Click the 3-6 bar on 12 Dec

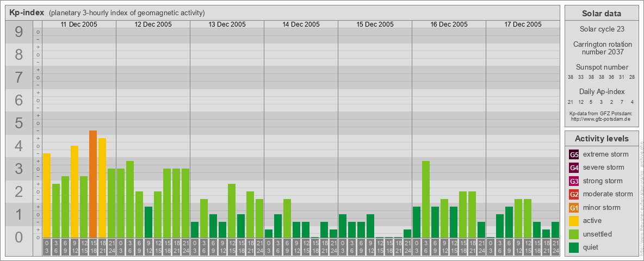pos(130,200)
